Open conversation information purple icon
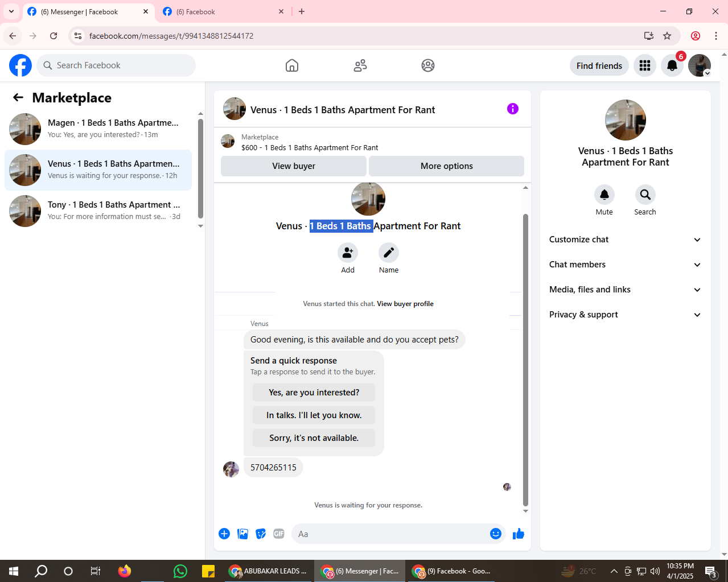 click(513, 109)
